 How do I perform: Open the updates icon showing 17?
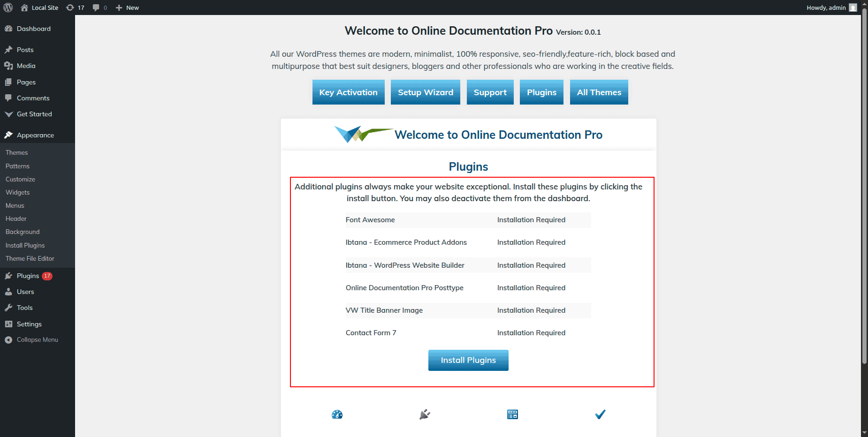75,8
